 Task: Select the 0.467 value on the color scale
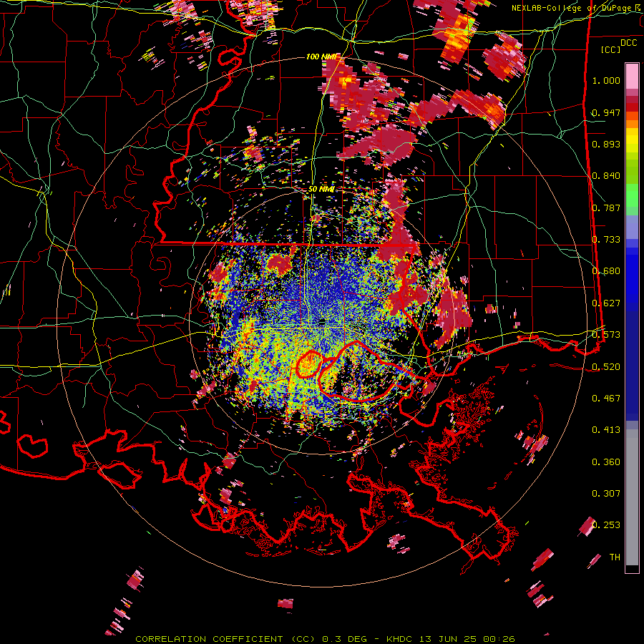click(x=606, y=399)
